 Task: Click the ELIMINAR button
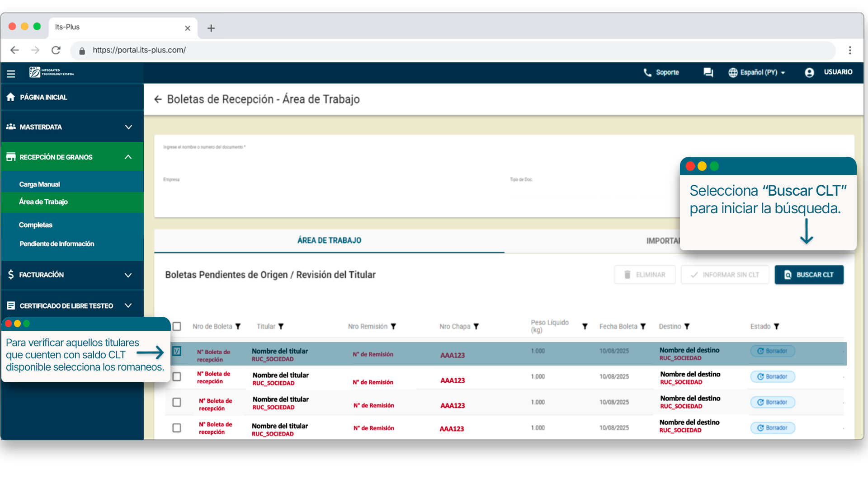click(645, 275)
